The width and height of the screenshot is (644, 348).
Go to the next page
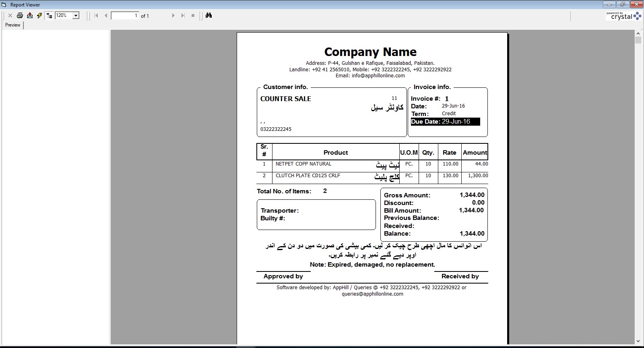[x=173, y=16]
